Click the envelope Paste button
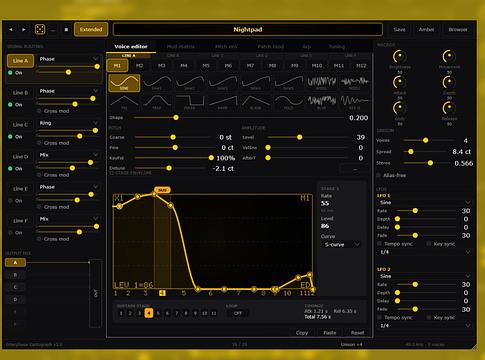485x360 pixels. click(330, 333)
